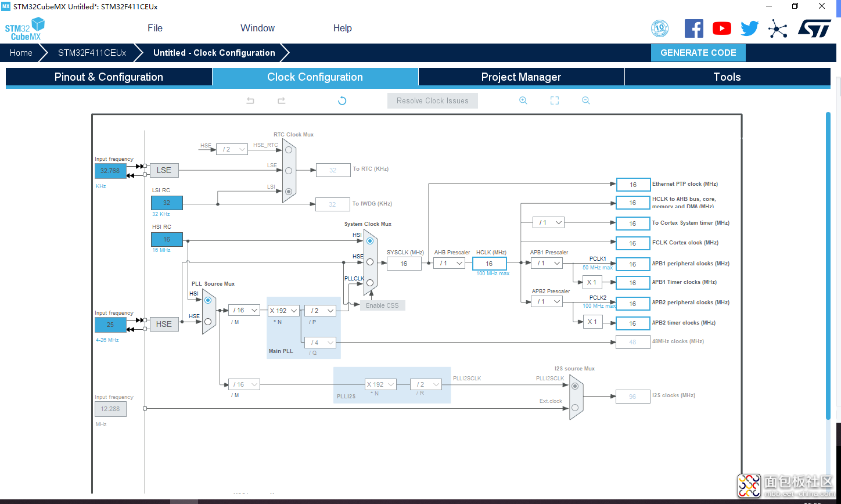Select HSE_RTC in RTC Clock Mux
The image size is (841, 504).
[289, 149]
